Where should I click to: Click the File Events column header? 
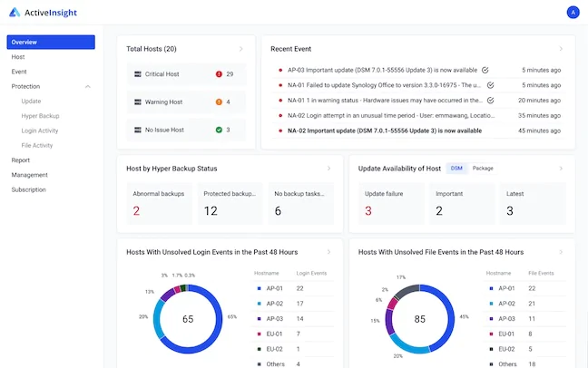coord(541,273)
